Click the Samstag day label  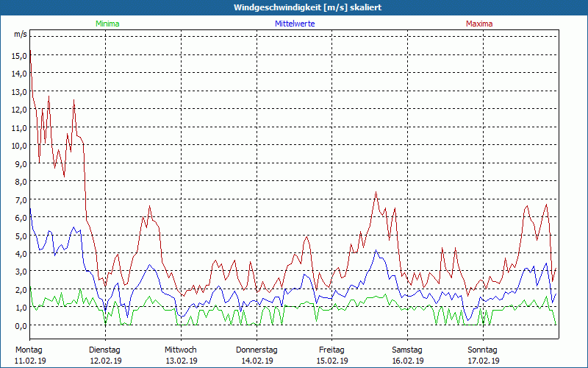tap(407, 350)
